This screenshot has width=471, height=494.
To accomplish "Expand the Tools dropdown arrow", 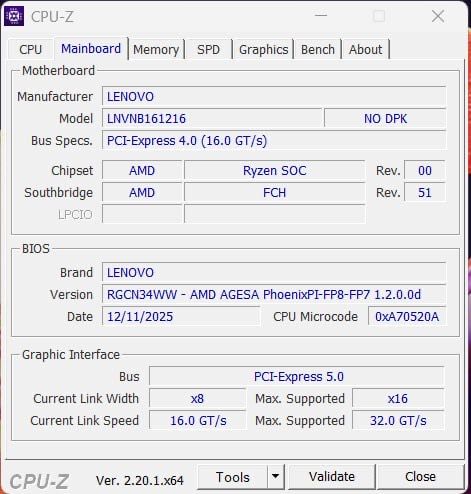I will tap(276, 477).
